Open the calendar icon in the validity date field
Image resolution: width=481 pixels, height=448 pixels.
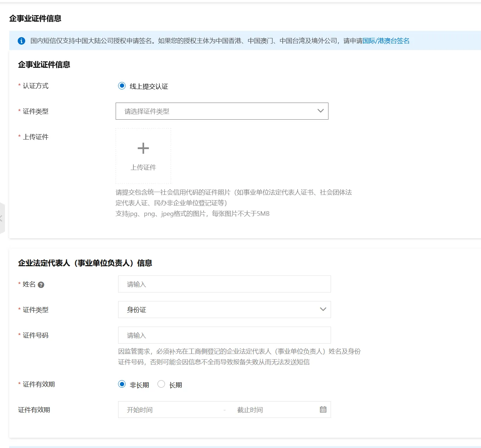click(x=323, y=409)
